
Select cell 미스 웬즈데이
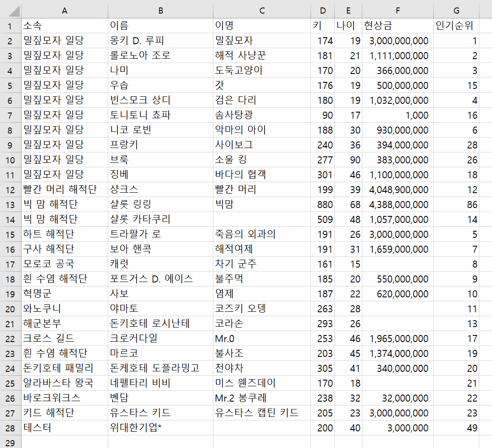point(262,383)
